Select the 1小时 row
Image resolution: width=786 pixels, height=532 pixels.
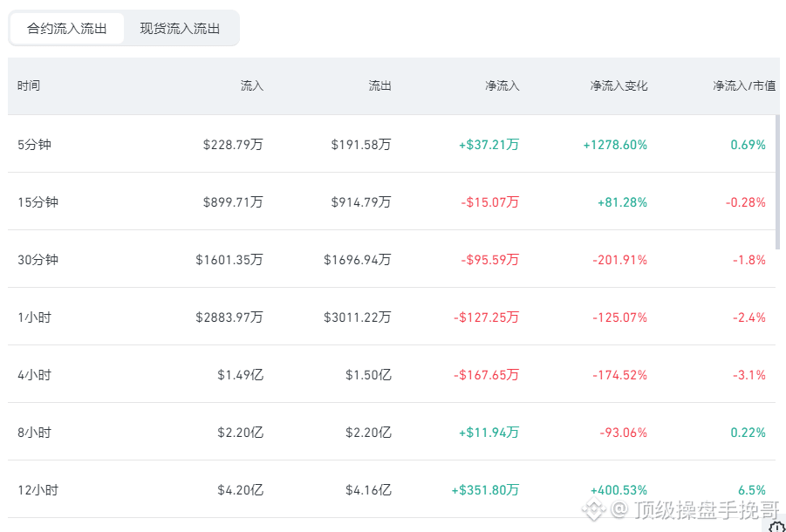click(392, 317)
